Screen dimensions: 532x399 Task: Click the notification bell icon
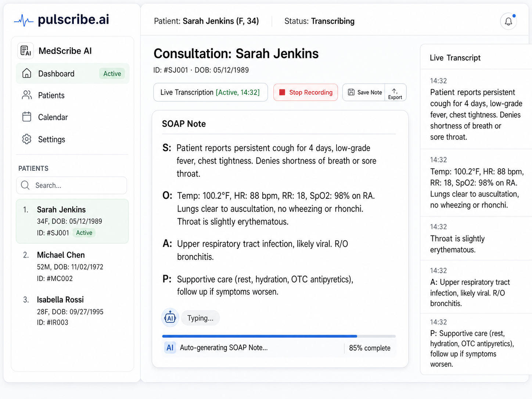[x=508, y=21]
